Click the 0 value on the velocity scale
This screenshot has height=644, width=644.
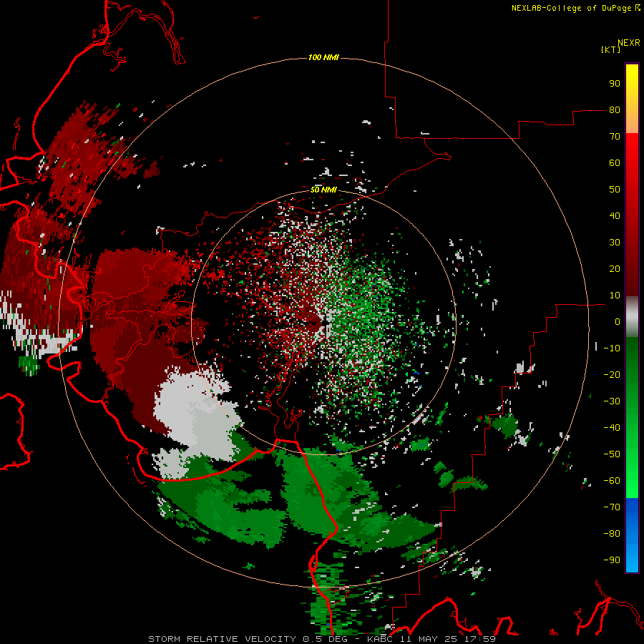(618, 322)
